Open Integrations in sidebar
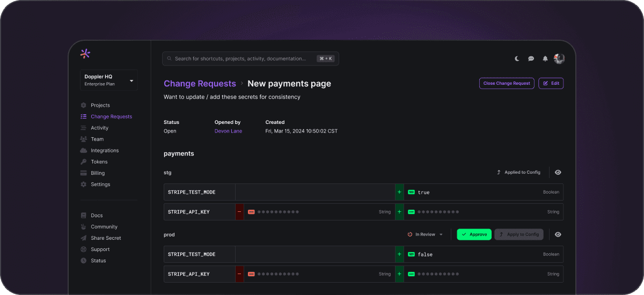The width and height of the screenshot is (644, 295). 99,150
